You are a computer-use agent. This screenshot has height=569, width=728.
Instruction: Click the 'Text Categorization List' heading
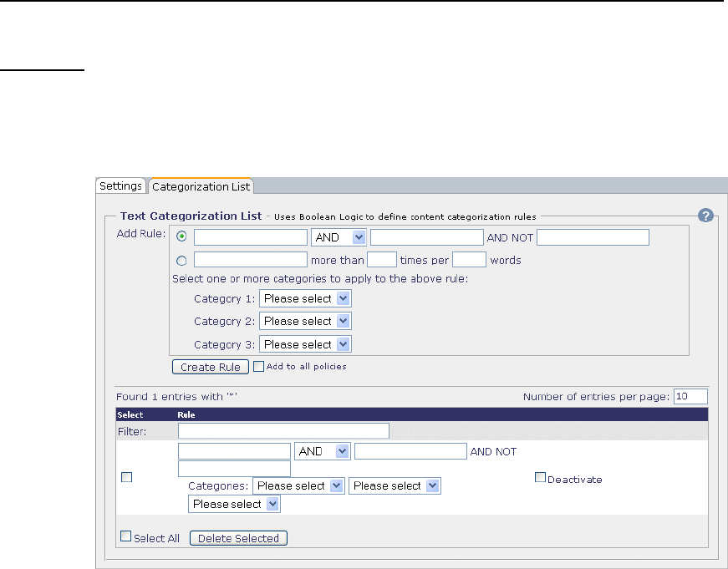coord(191,216)
